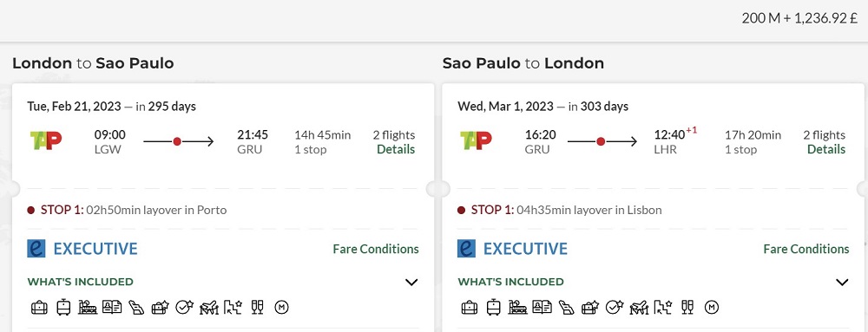868x332 pixels.
Task: Expand What's Included chevron for outbound flight
Action: point(411,283)
